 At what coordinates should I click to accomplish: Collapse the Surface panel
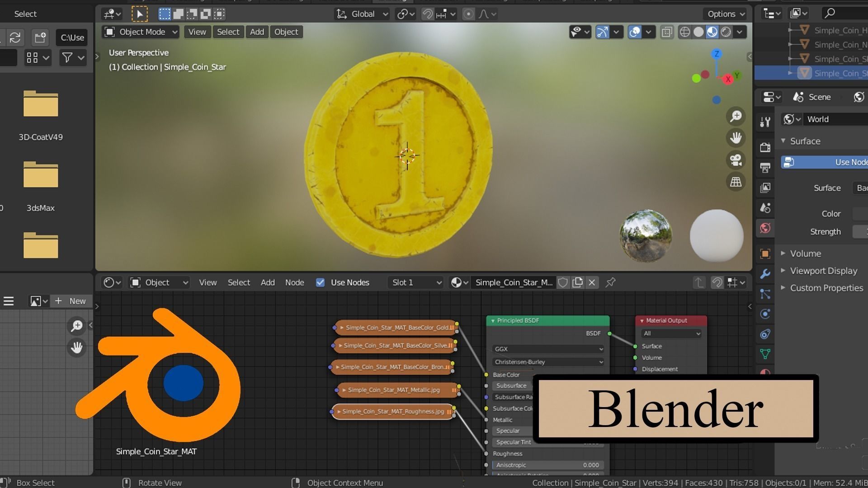click(x=805, y=141)
